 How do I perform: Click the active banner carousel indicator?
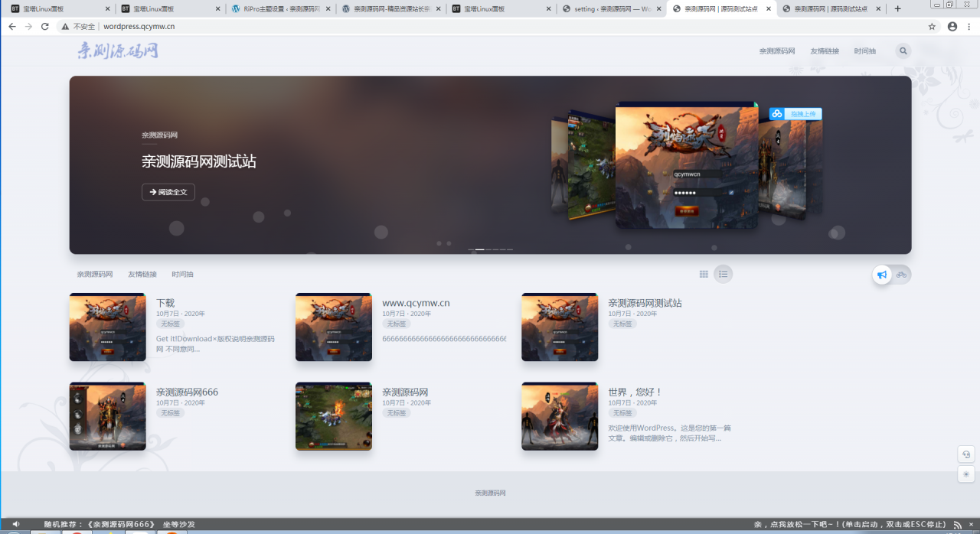coord(479,249)
